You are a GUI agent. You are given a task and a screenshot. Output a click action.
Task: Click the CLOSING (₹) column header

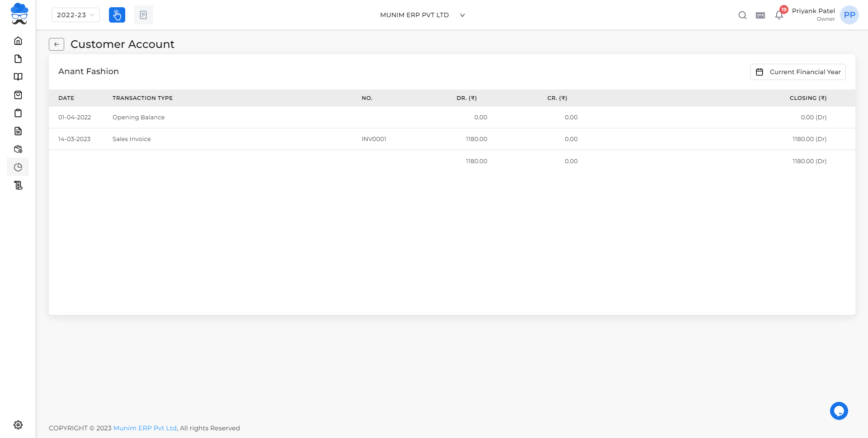pyautogui.click(x=808, y=98)
